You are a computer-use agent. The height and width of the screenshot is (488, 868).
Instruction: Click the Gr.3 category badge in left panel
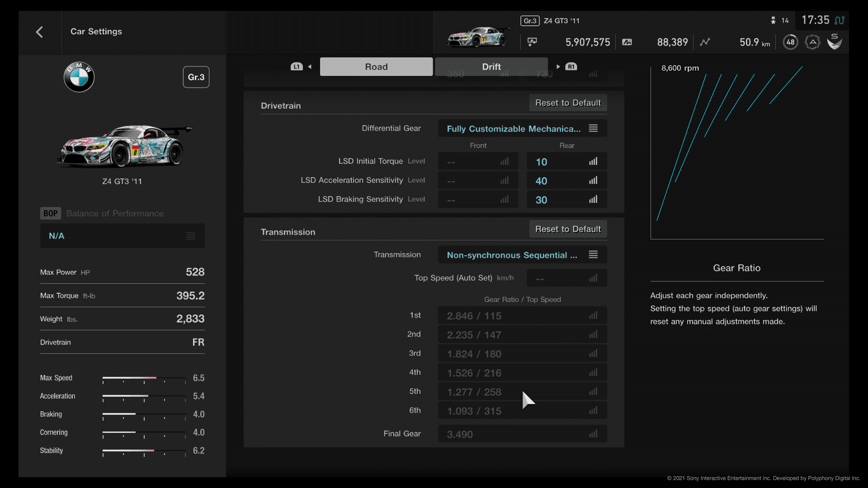pyautogui.click(x=196, y=77)
